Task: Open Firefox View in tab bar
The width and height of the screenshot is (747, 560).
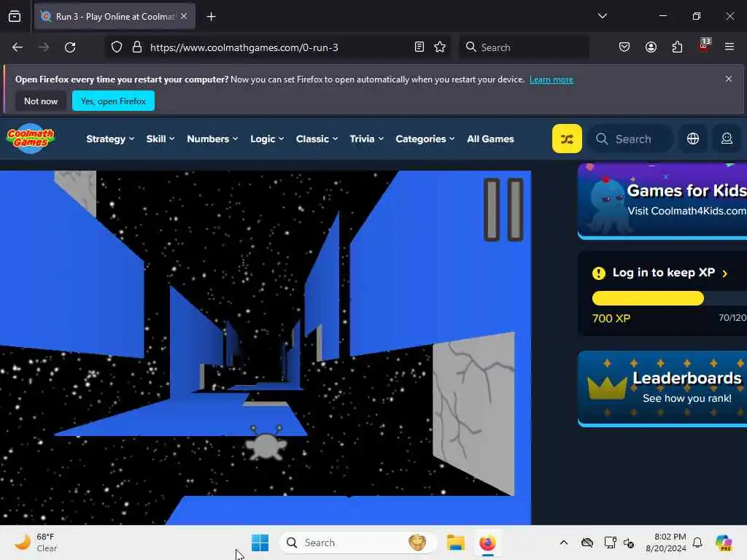Action: 15,17
